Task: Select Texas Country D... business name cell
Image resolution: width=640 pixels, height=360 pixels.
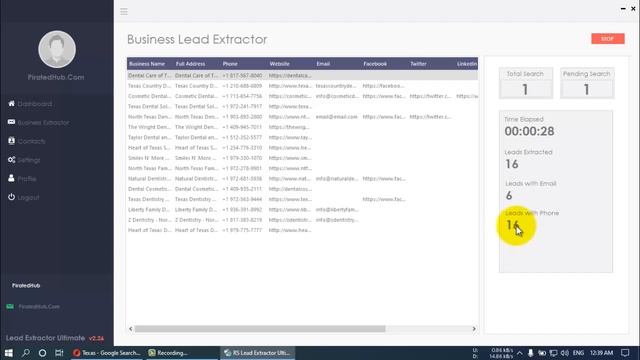Action: tap(150, 86)
